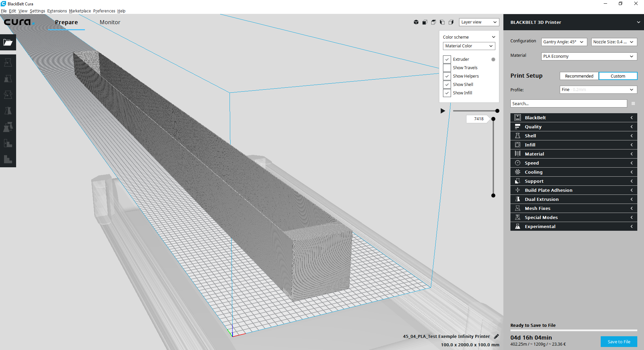Screen dimensions: 644x350
Task: Open the Extensions menu
Action: 57,11
